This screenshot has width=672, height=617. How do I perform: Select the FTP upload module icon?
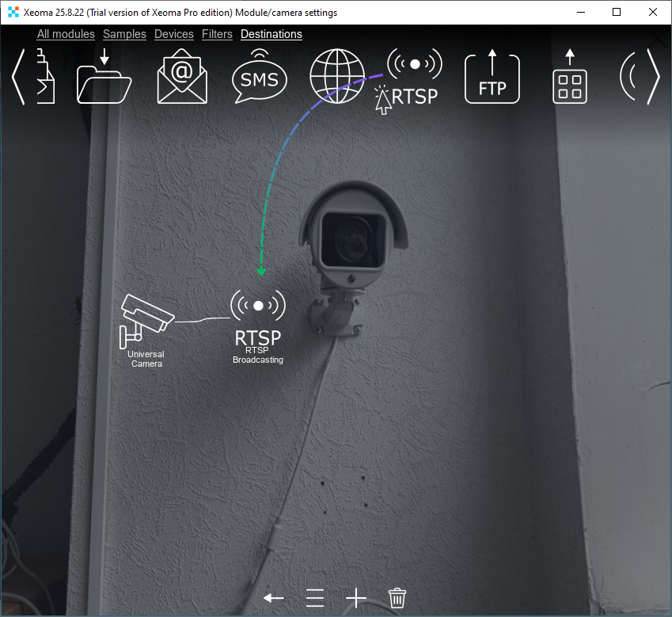click(492, 78)
